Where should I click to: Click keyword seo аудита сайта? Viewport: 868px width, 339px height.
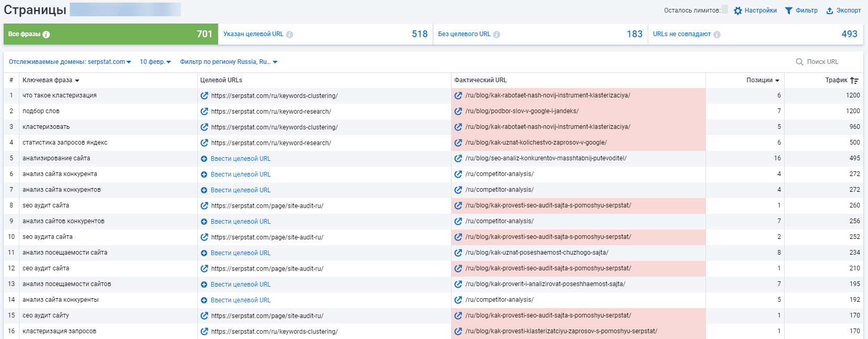48,237
